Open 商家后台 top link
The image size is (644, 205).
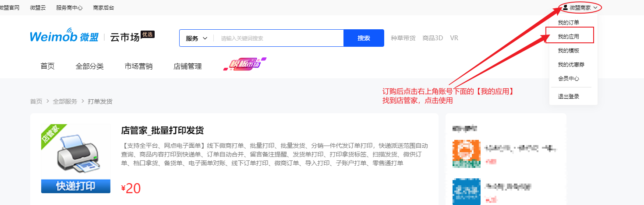(104, 8)
